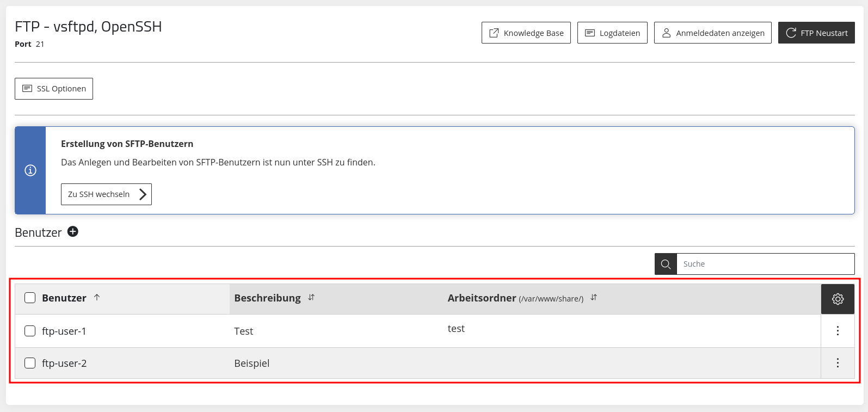Click the ftp-user-1 name
The height and width of the screenshot is (412, 868).
click(x=64, y=331)
